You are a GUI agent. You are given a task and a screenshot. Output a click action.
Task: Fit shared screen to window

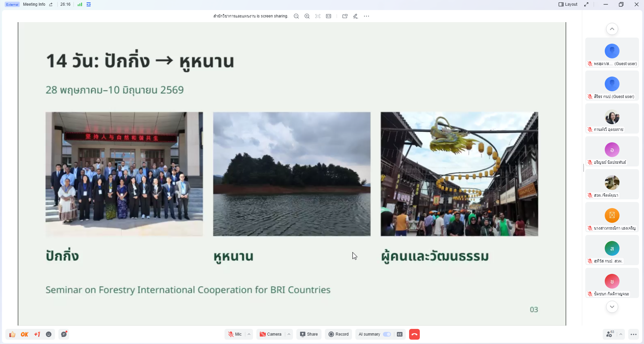click(x=318, y=16)
